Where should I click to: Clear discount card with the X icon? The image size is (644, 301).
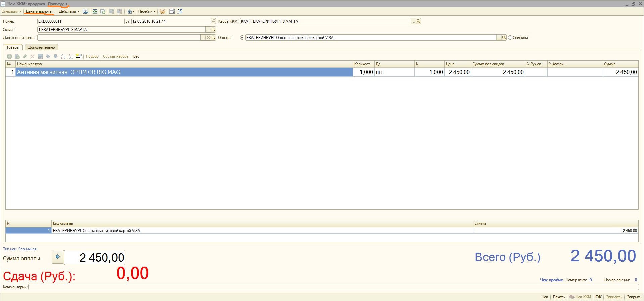point(208,38)
